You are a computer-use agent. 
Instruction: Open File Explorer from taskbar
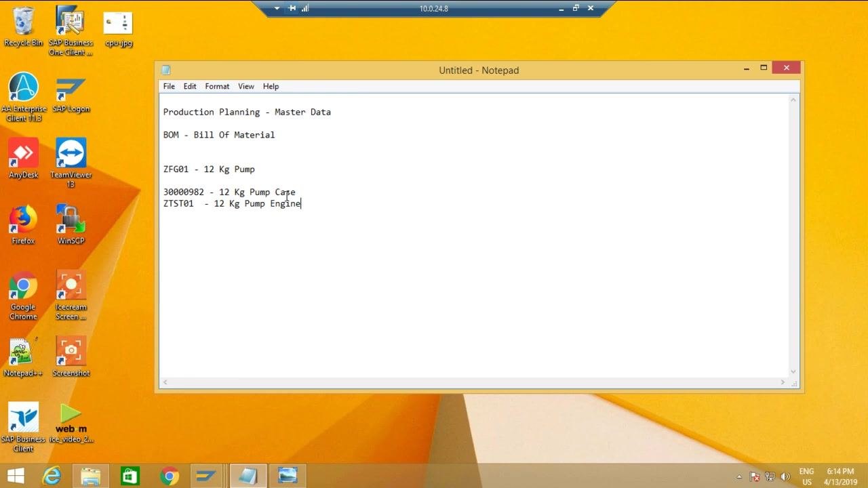pos(90,476)
